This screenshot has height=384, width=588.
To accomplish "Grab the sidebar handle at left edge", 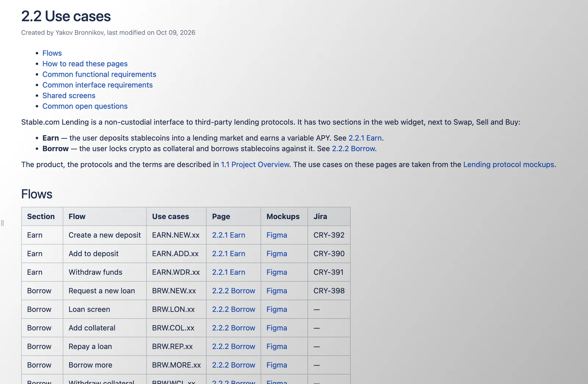I will pos(2,223).
